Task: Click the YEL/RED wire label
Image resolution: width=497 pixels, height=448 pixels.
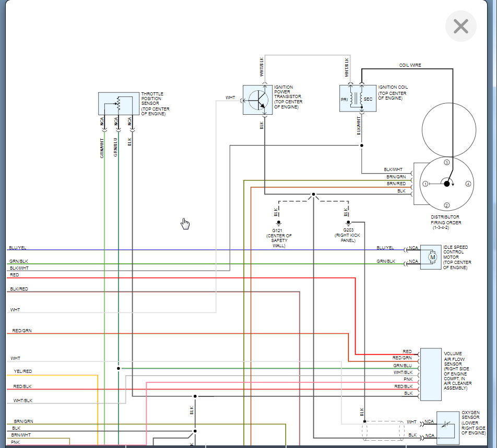Action: (x=23, y=371)
